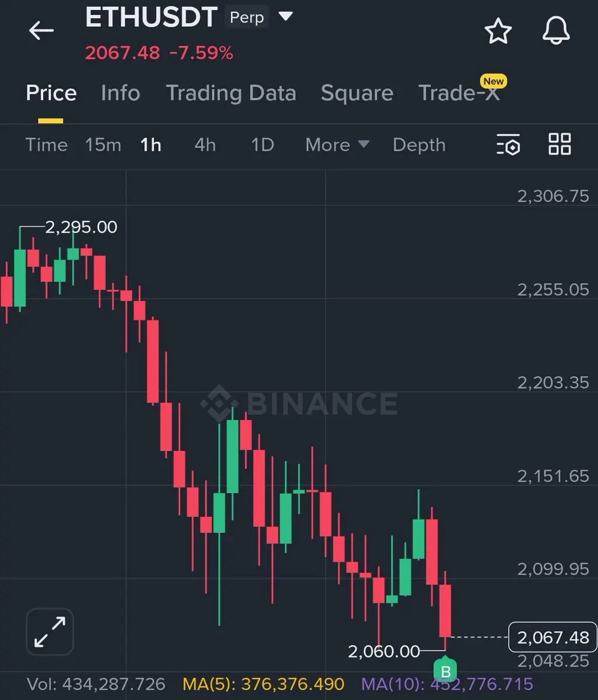Tap the 2,099.95 axis price
The width and height of the screenshot is (598, 700).
click(554, 569)
